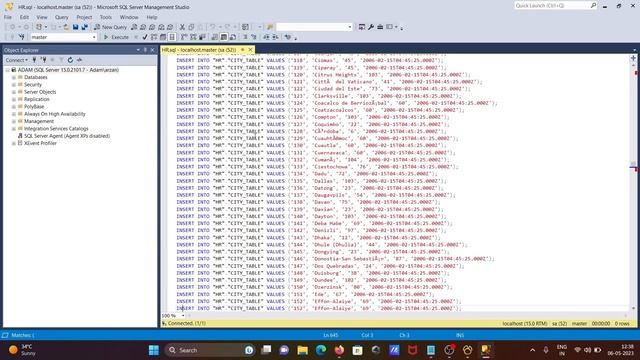
Task: Select the Management tree item
Action: tap(39, 121)
